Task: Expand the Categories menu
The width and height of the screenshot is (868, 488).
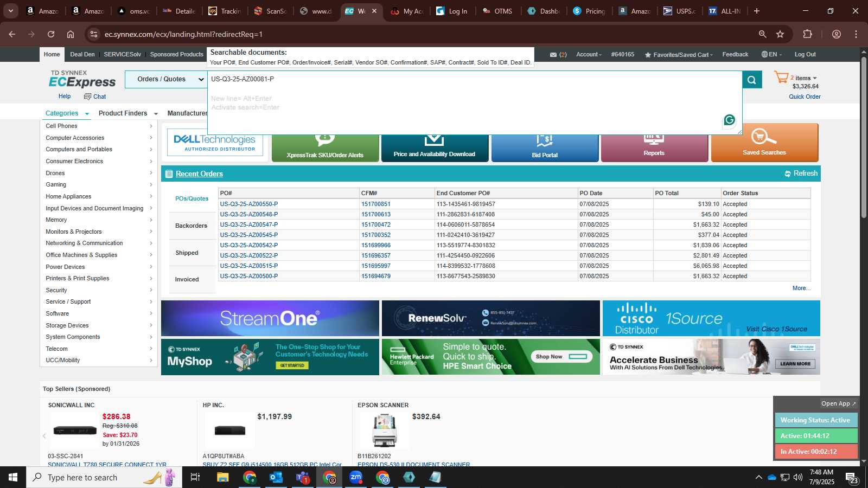Action: point(67,113)
